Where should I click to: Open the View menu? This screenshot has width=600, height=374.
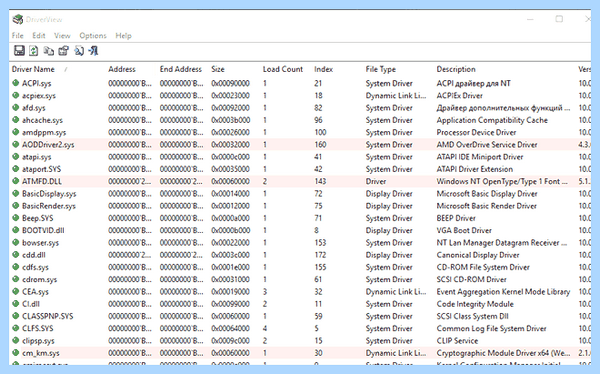coord(62,36)
